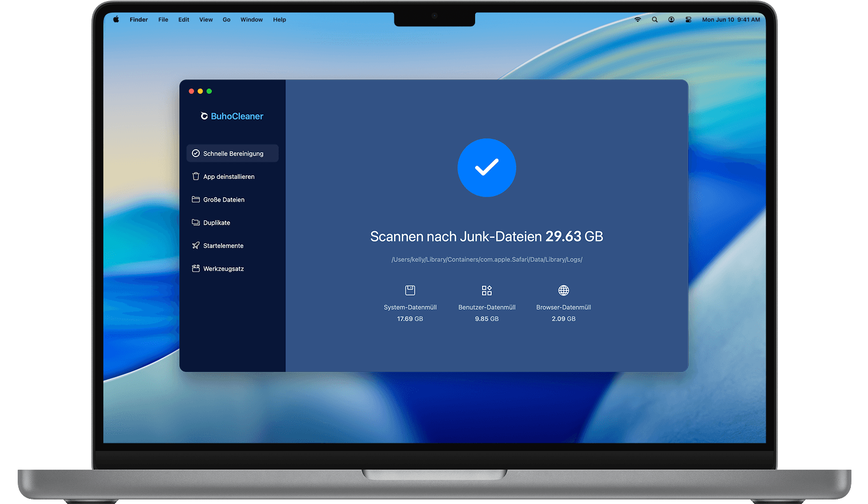Click the System-Datenmüll disk icon
868x504 pixels.
[x=410, y=290]
